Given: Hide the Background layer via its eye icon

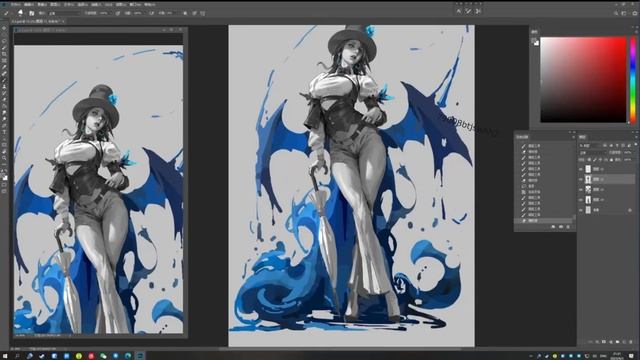Looking at the screenshot, I should coord(581,210).
